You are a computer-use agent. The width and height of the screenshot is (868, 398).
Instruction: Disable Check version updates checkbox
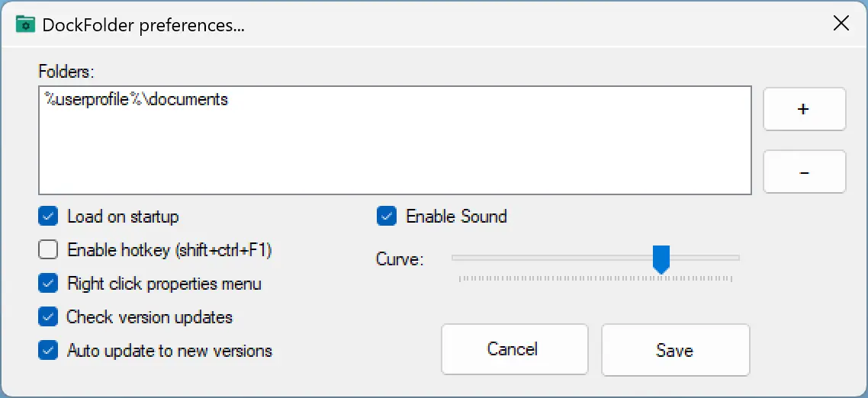pyautogui.click(x=48, y=317)
